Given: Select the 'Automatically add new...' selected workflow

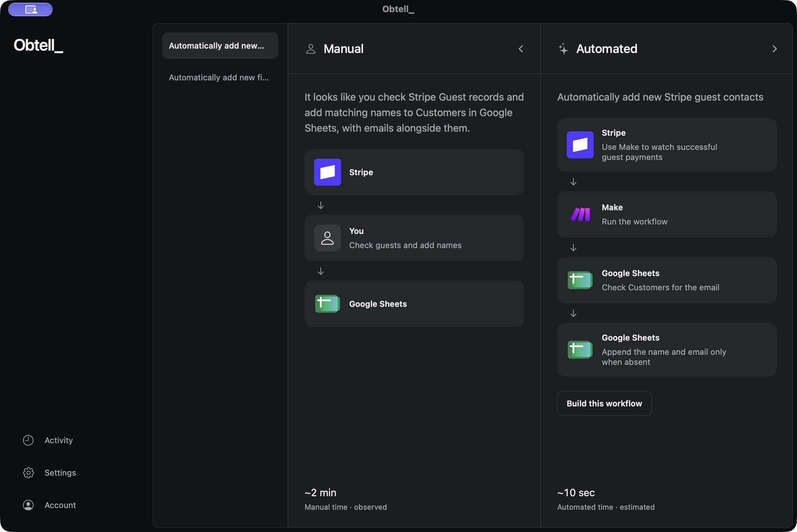Looking at the screenshot, I should [220, 46].
